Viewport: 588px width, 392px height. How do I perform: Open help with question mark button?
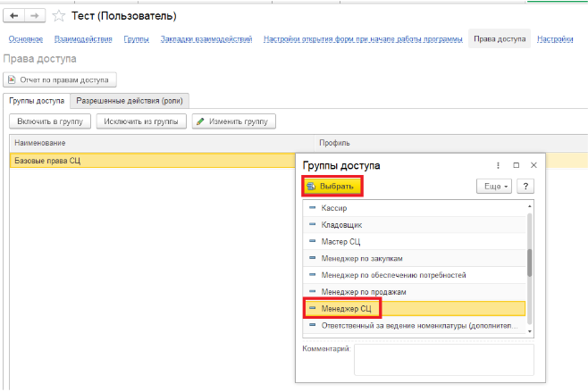(x=525, y=186)
